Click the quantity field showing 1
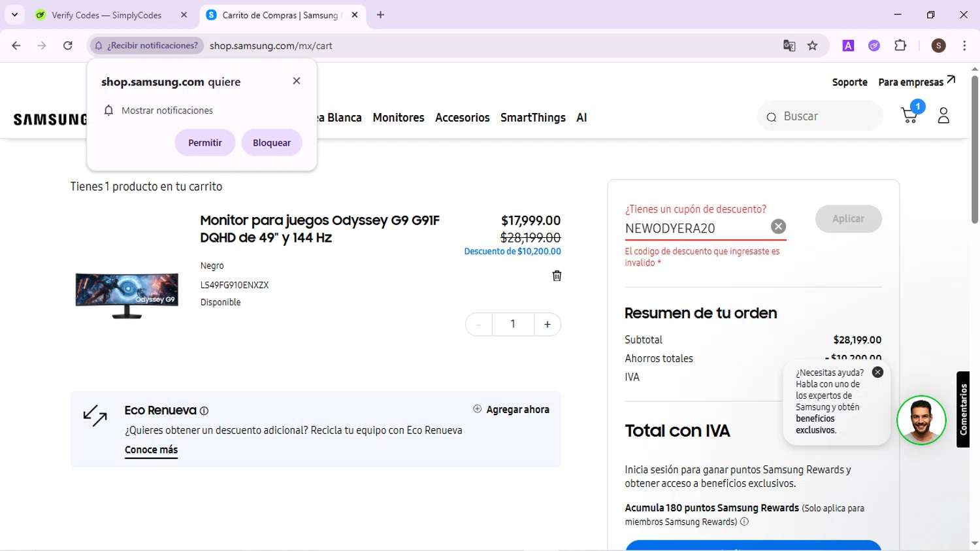Image resolution: width=980 pixels, height=551 pixels. click(513, 324)
